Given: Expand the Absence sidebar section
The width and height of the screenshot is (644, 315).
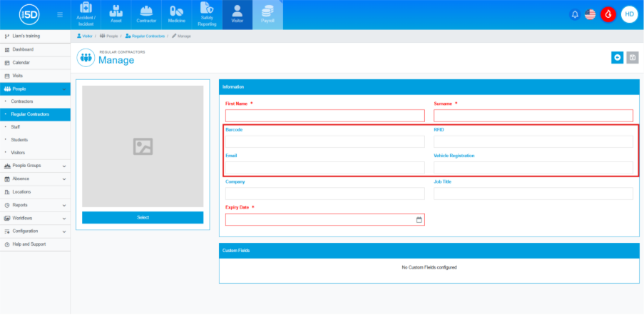Looking at the screenshot, I should click(35, 179).
